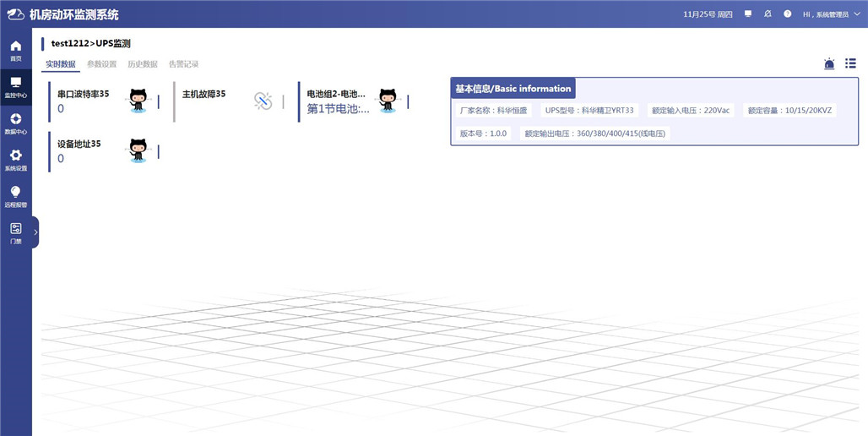Open the 首页 home sidebar icon
Viewport: 868px width, 436px height.
(15, 50)
